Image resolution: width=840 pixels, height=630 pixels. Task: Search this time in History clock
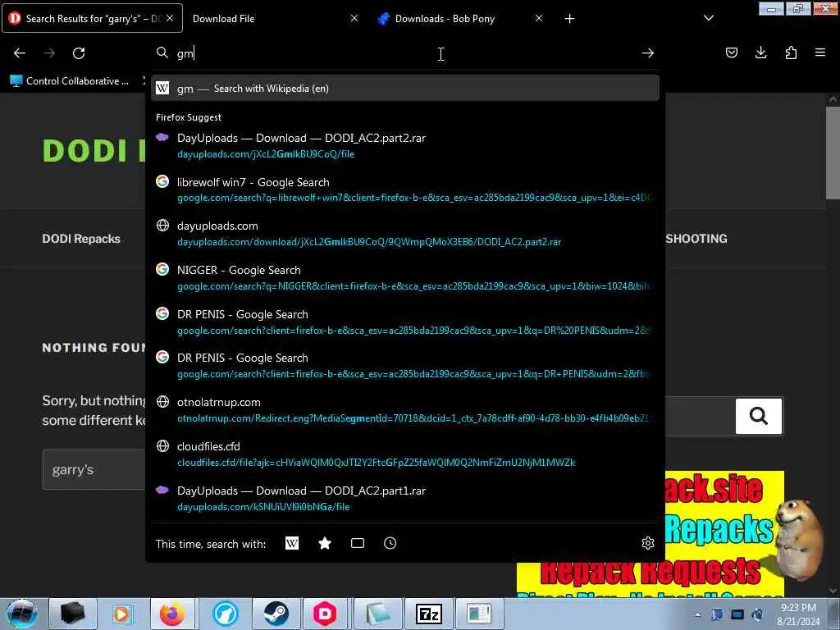click(390, 543)
